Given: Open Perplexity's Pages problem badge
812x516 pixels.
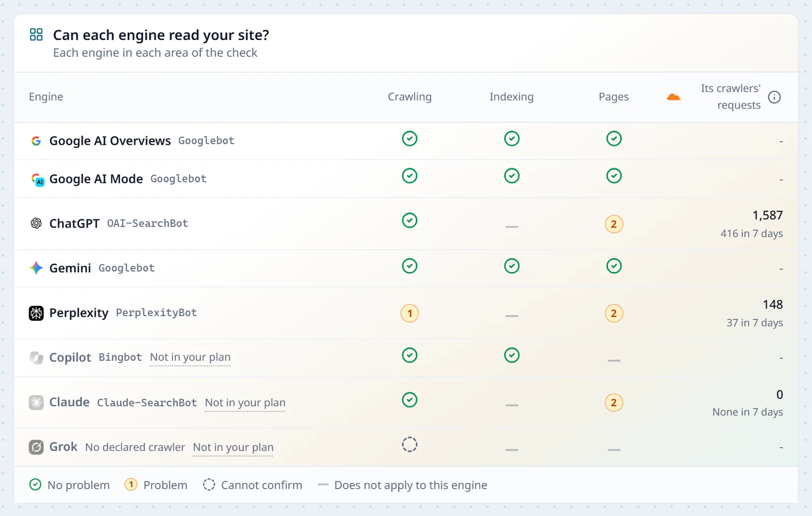Looking at the screenshot, I should click(x=614, y=313).
